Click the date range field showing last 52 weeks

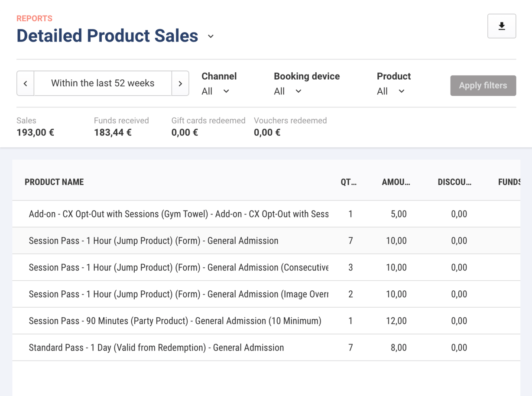click(x=103, y=83)
